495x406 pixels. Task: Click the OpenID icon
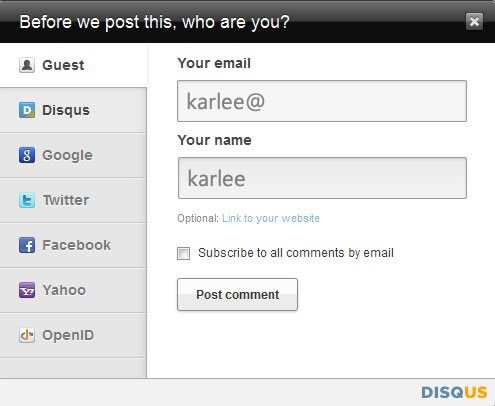[x=27, y=335]
